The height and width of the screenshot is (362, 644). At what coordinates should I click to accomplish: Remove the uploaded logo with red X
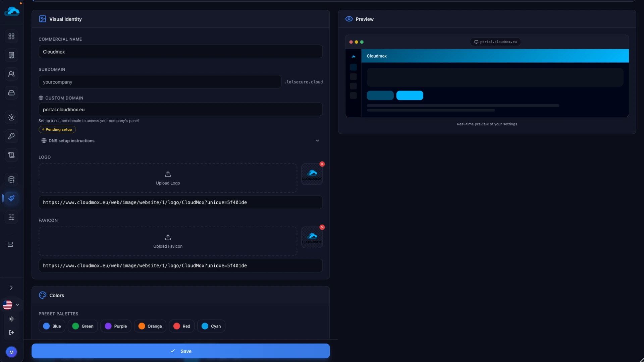click(x=322, y=164)
